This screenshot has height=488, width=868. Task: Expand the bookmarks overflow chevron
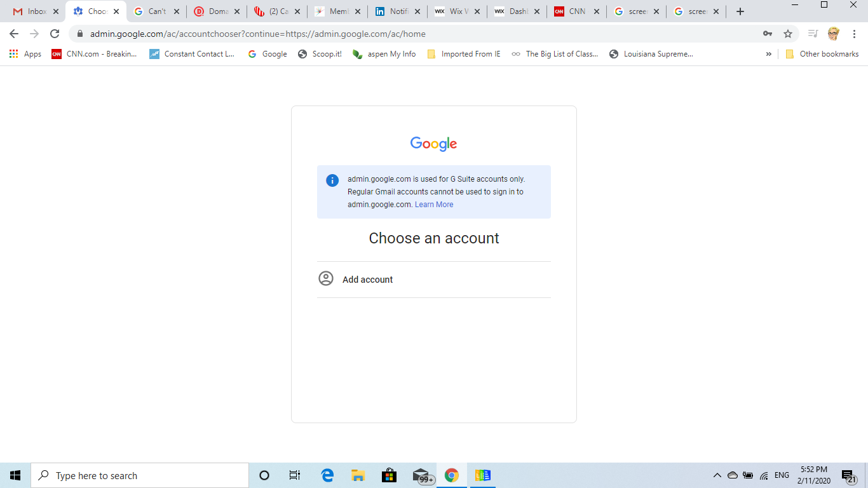coord(769,54)
